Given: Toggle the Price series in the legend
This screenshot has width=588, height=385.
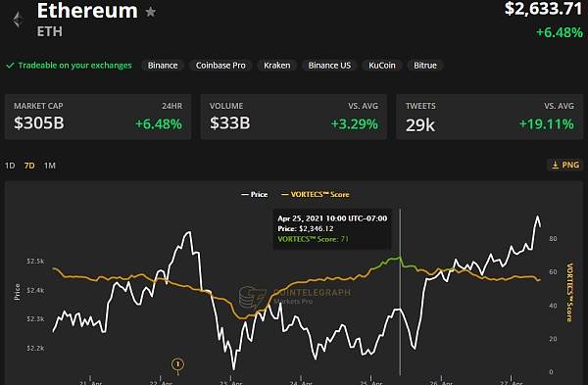Looking at the screenshot, I should 254,194.
